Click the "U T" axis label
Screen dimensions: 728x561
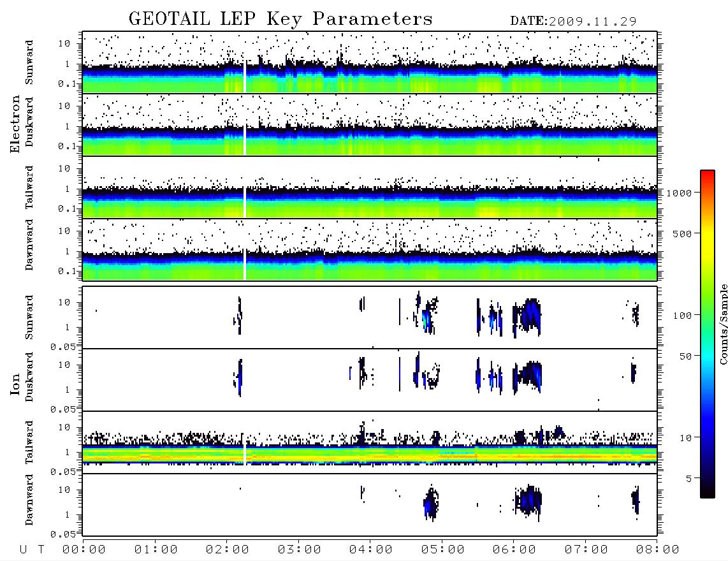tap(32, 550)
